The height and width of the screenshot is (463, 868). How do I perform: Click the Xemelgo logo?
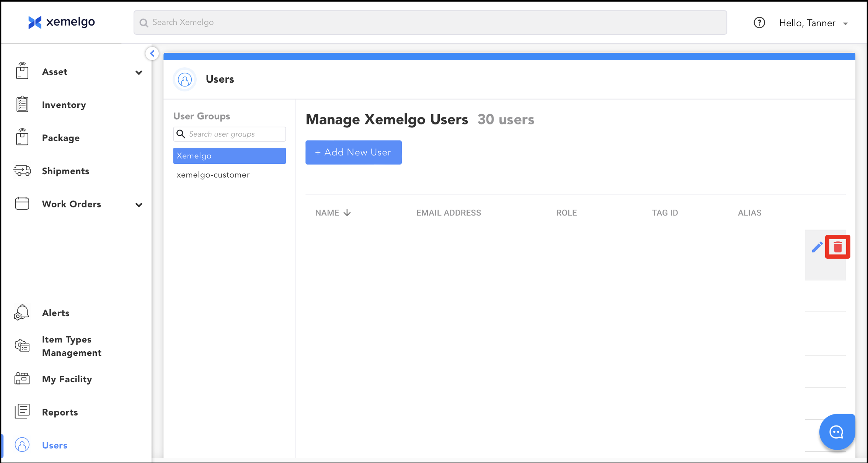[62, 22]
